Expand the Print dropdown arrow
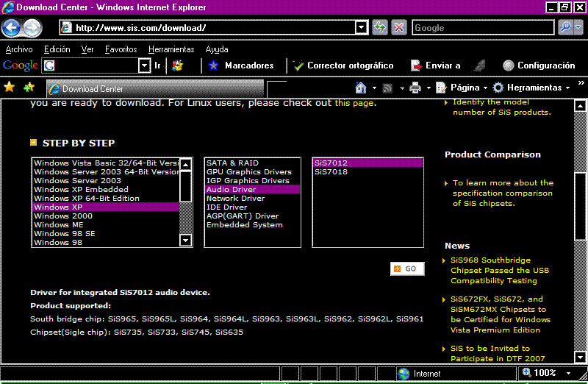This screenshot has width=588, height=384. [429, 88]
